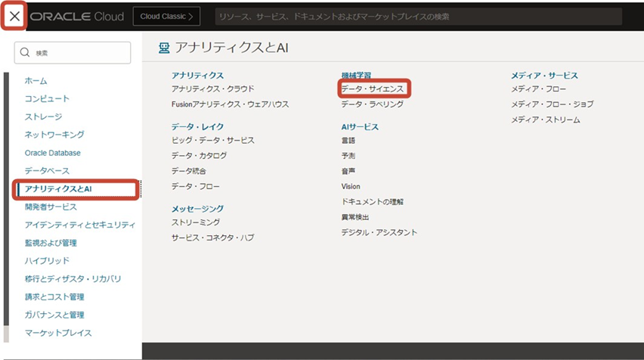Open デジタル・アシスタント link

(379, 233)
